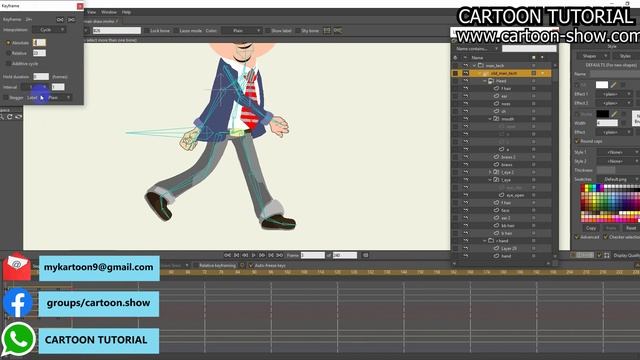This screenshot has width=640, height=360.
Task: Open the Swatches Default.png dropdown
Action: [x=618, y=179]
